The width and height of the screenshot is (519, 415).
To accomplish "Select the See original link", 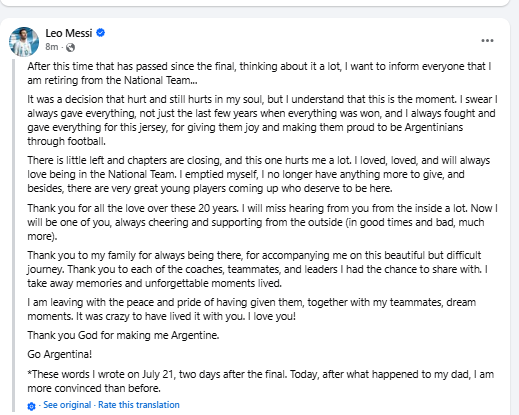I will tap(67, 405).
